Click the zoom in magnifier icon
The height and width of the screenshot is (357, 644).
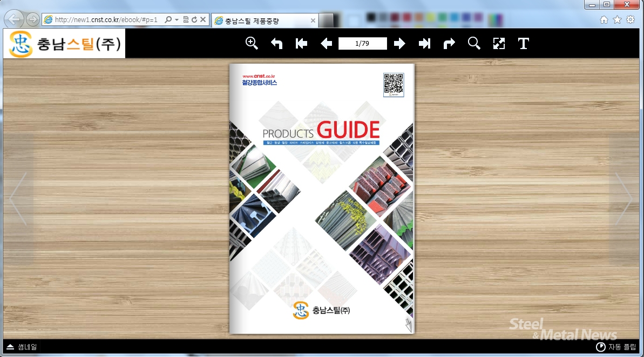click(x=252, y=44)
